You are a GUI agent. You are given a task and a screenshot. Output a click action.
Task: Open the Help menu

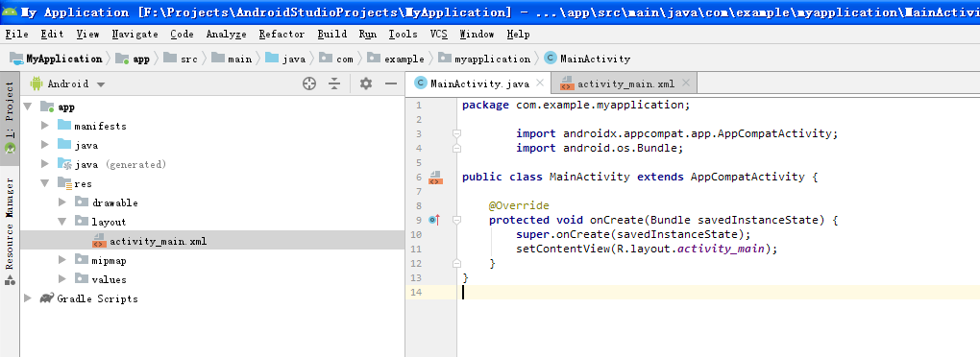pos(518,35)
